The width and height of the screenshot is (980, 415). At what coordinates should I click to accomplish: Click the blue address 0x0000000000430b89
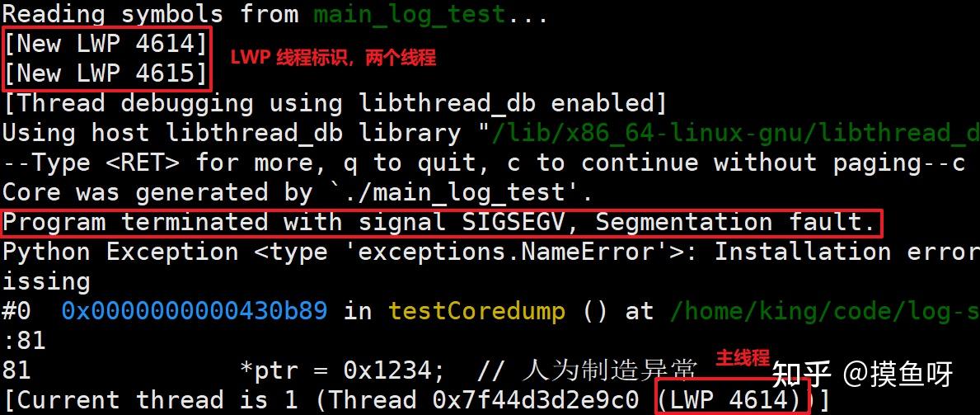[195, 311]
